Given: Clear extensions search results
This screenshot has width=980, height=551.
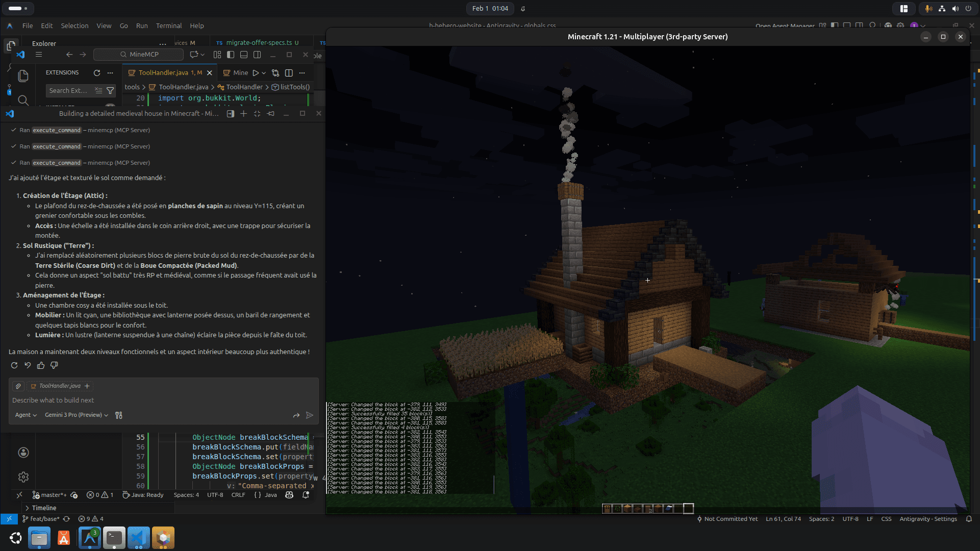Looking at the screenshot, I should coord(98,90).
